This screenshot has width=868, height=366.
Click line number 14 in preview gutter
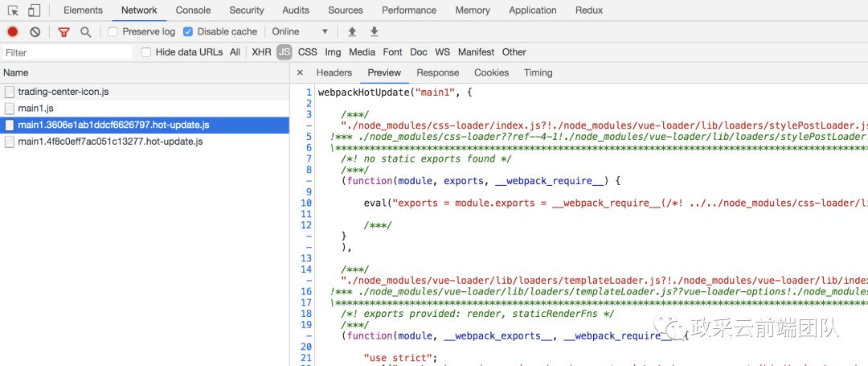point(306,269)
